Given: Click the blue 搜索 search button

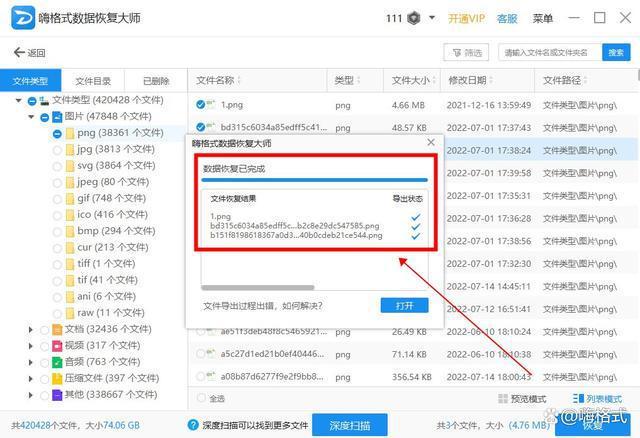Looking at the screenshot, I should coord(616,53).
